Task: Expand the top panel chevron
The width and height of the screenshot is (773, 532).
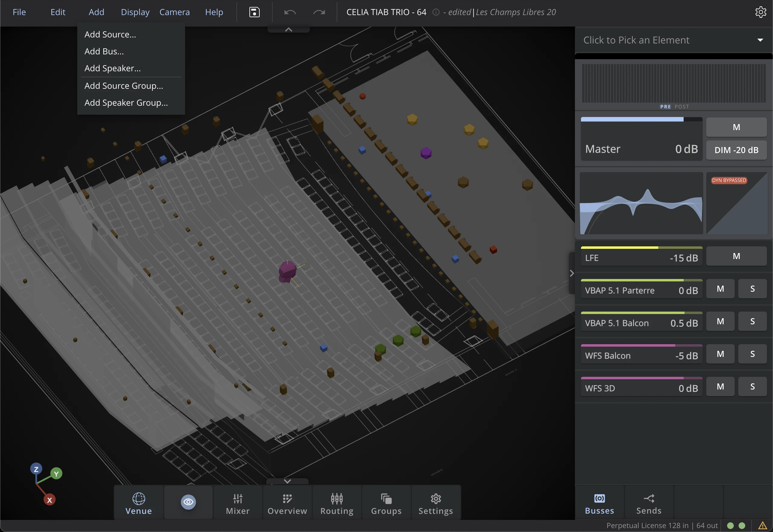Action: (289, 30)
